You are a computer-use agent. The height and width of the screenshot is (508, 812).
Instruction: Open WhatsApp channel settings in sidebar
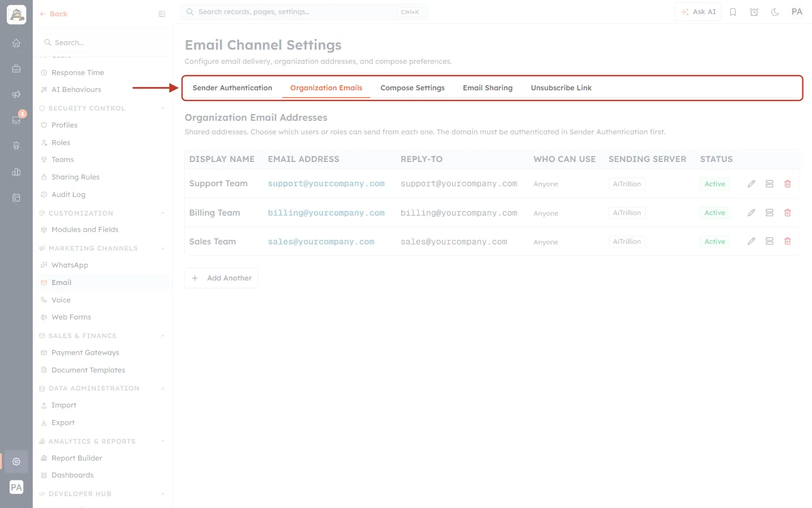[69, 265]
